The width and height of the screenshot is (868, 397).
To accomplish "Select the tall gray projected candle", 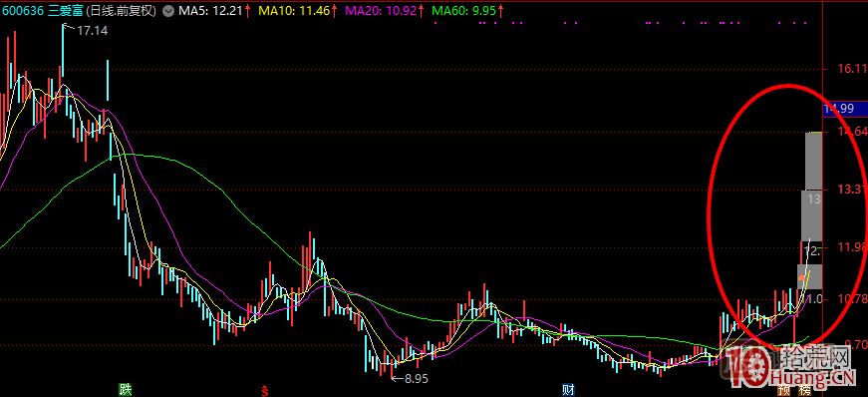I will (x=814, y=162).
